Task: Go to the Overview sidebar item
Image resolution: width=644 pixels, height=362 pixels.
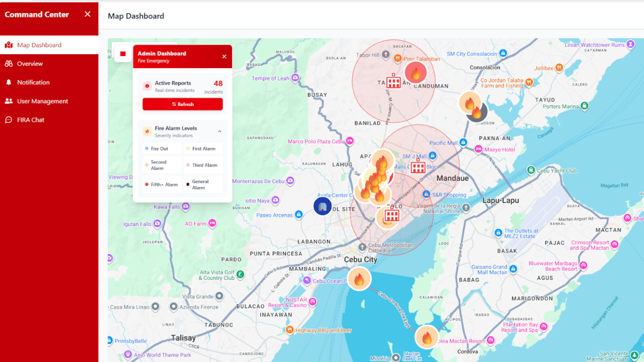Action: click(30, 64)
